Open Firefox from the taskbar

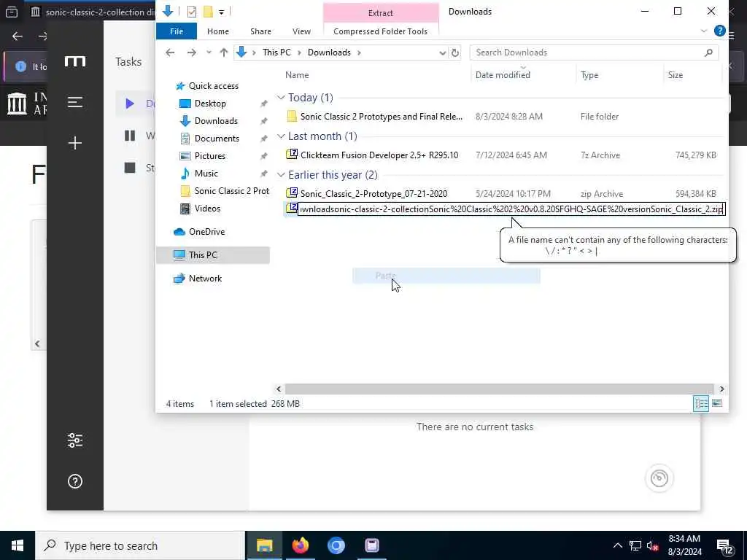300,545
